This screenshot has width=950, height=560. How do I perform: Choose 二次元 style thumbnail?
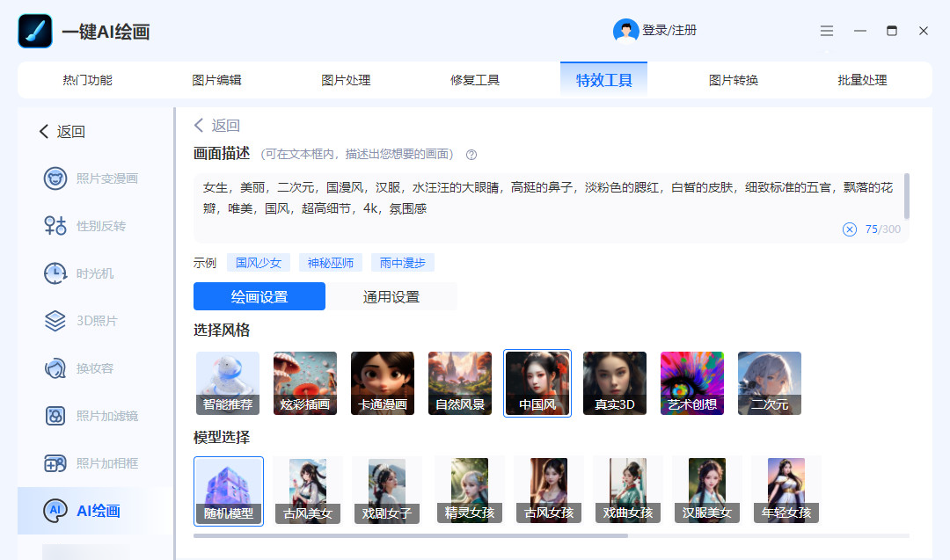click(770, 383)
